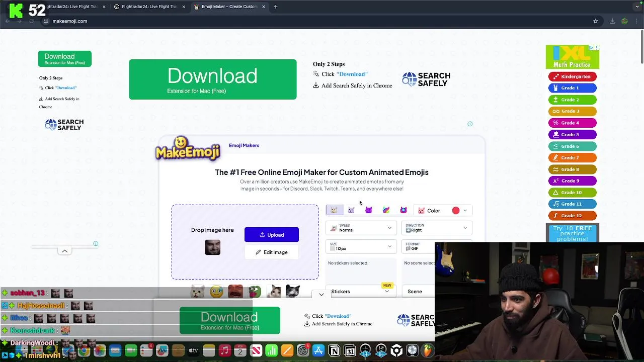This screenshot has width=644, height=362.
Task: Open the Grade 5 practice button
Action: pos(573,134)
